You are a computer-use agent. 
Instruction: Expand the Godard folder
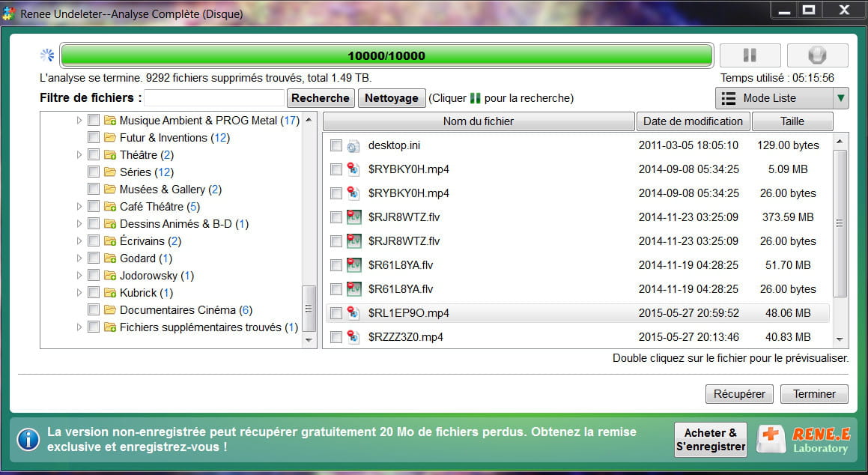click(79, 258)
